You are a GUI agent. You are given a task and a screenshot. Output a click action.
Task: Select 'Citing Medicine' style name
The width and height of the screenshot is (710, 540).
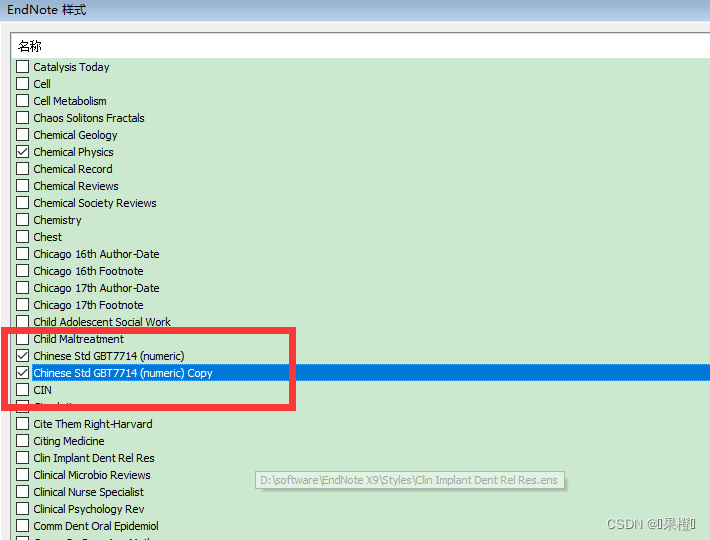click(x=69, y=441)
